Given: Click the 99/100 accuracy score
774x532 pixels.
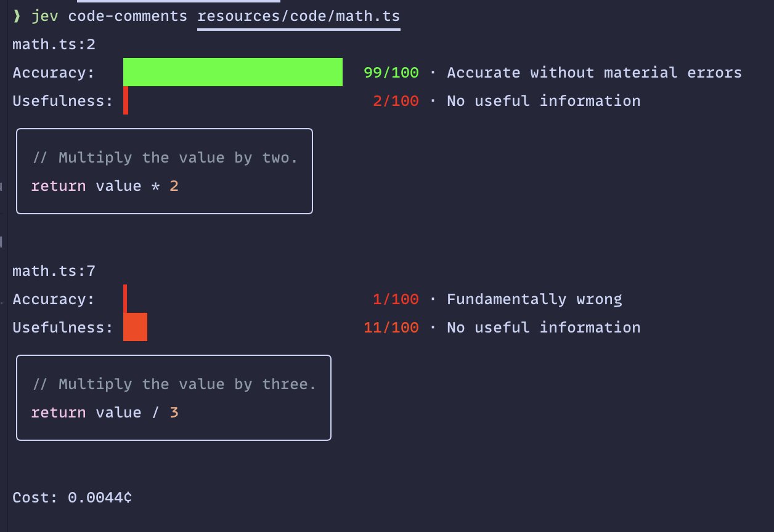Looking at the screenshot, I should pos(391,73).
